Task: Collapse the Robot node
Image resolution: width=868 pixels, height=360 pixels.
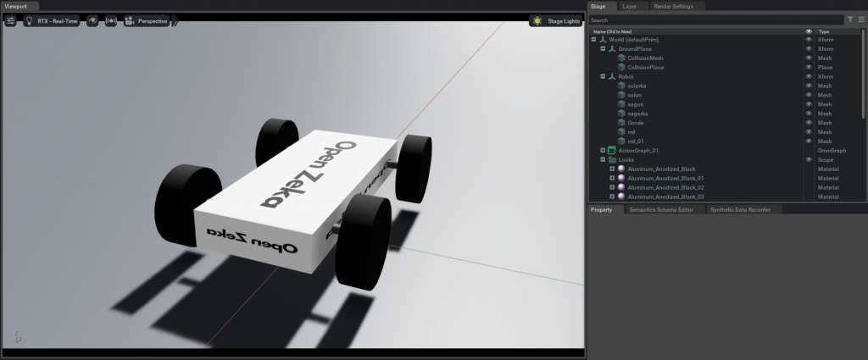Action: click(603, 76)
